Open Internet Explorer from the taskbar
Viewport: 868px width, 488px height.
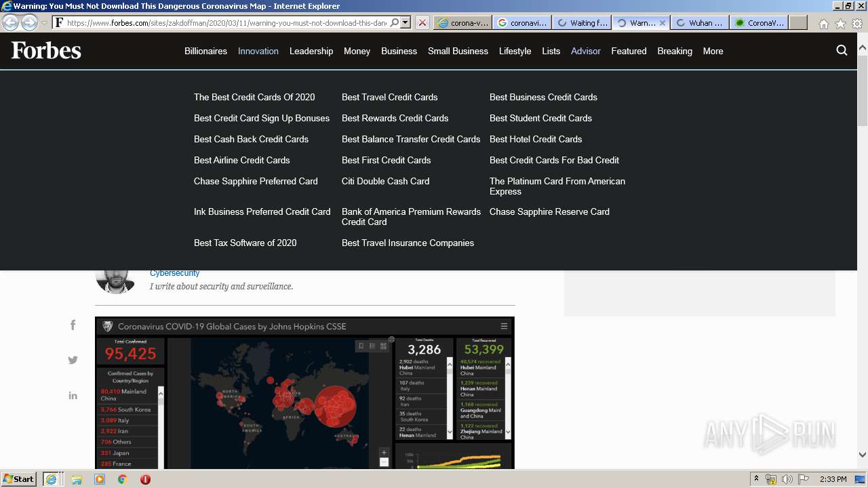pyautogui.click(x=52, y=479)
